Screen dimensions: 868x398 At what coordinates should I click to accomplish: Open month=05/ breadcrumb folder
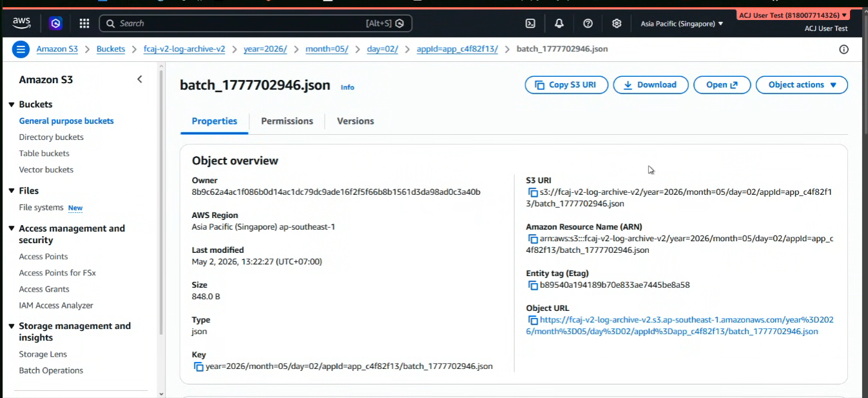(327, 49)
